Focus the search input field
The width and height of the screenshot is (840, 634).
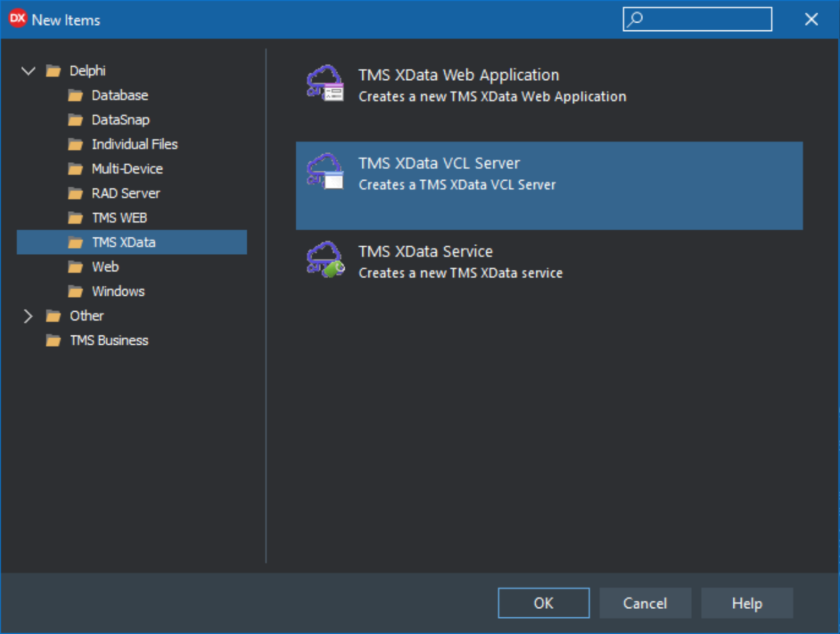697,19
